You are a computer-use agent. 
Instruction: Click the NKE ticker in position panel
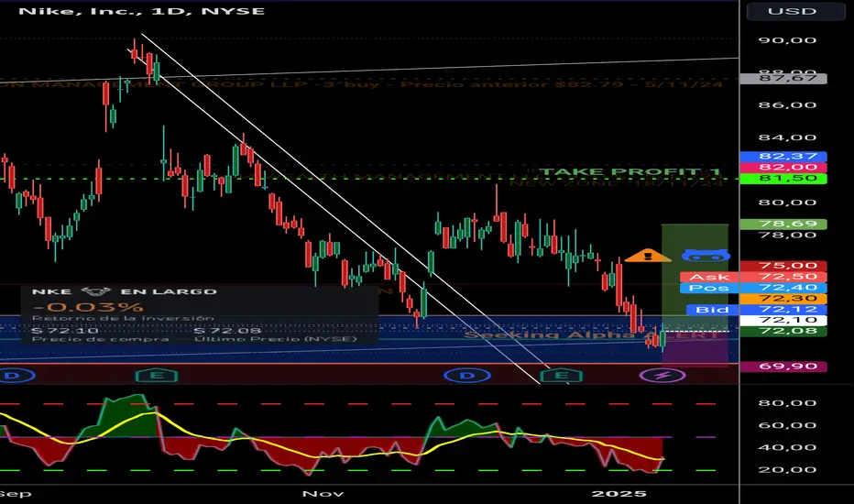coord(51,291)
